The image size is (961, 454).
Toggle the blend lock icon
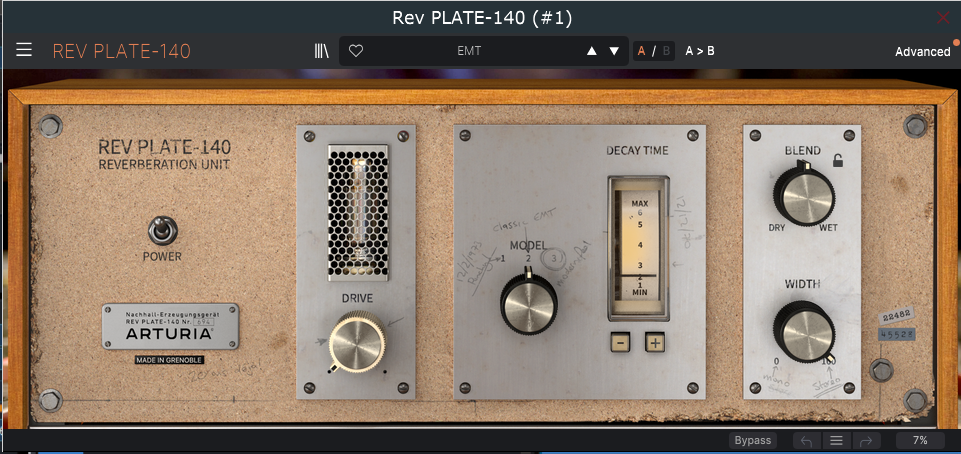point(837,161)
